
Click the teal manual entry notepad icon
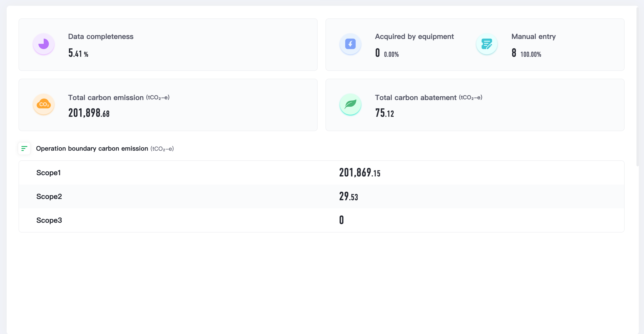[487, 44]
